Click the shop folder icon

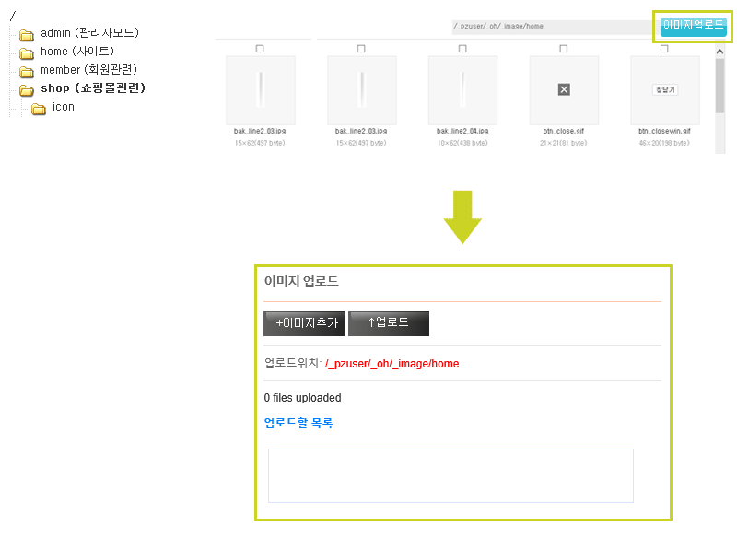26,89
